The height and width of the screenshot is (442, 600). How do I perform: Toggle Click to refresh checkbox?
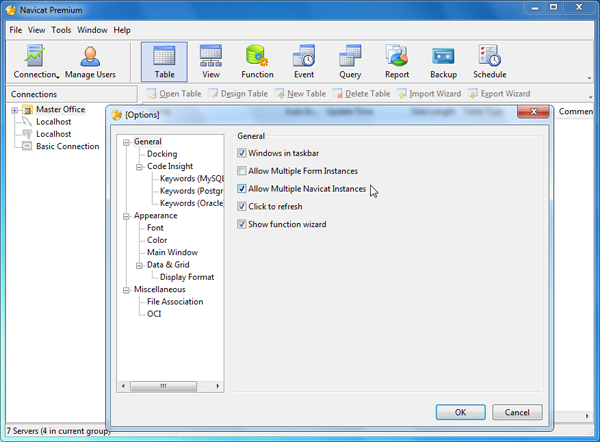(x=241, y=206)
